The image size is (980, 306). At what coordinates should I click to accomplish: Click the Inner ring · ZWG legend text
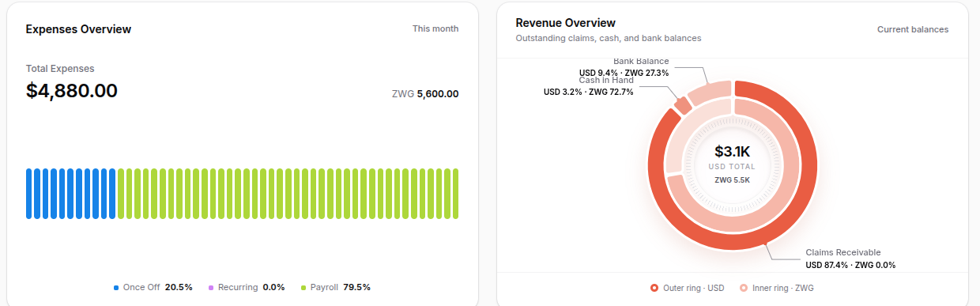click(x=783, y=288)
